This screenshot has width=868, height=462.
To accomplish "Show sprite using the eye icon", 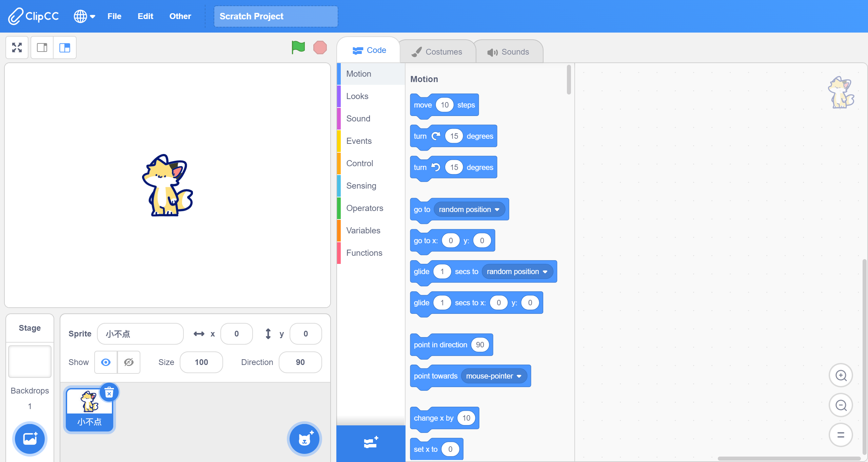I will (x=106, y=362).
